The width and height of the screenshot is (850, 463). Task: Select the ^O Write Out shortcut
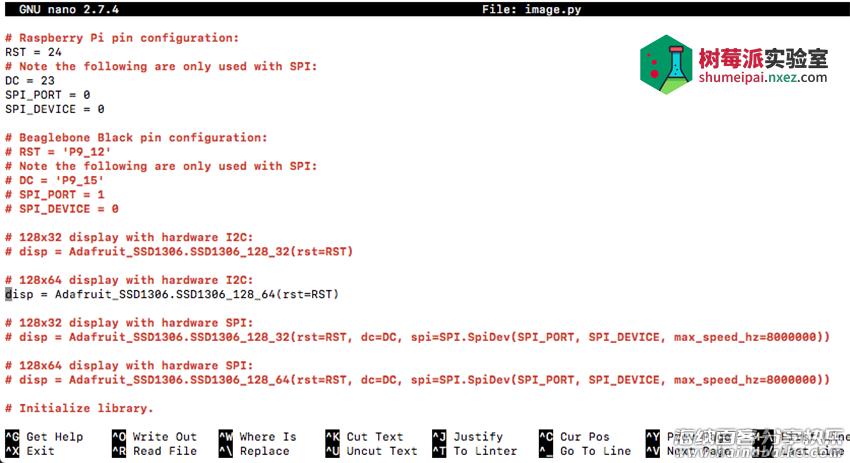coord(154,436)
